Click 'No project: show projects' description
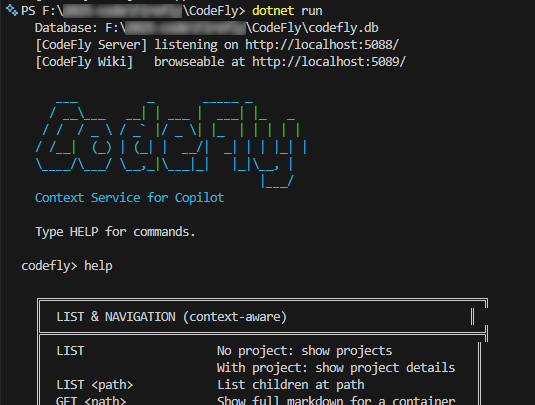The height and width of the screenshot is (405, 535). [304, 351]
